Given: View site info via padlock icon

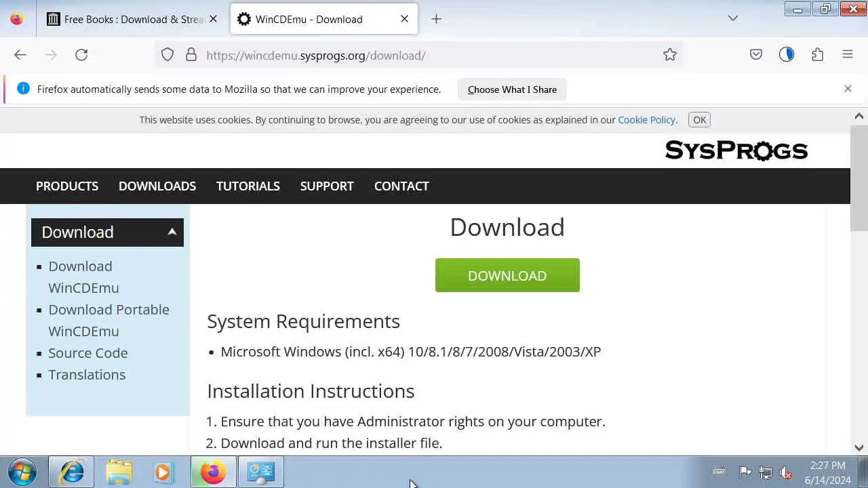Looking at the screenshot, I should pyautogui.click(x=191, y=55).
